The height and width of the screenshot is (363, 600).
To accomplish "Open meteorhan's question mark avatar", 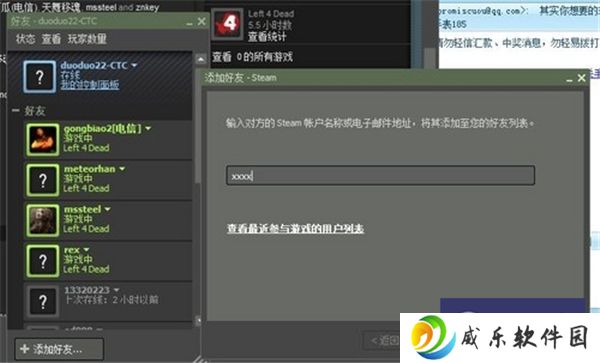I will (x=43, y=180).
